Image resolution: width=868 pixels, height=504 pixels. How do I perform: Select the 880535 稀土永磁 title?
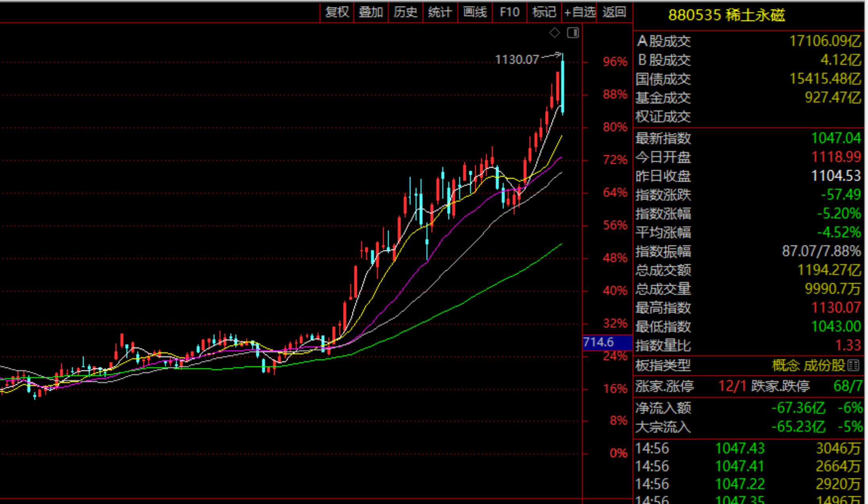(726, 15)
